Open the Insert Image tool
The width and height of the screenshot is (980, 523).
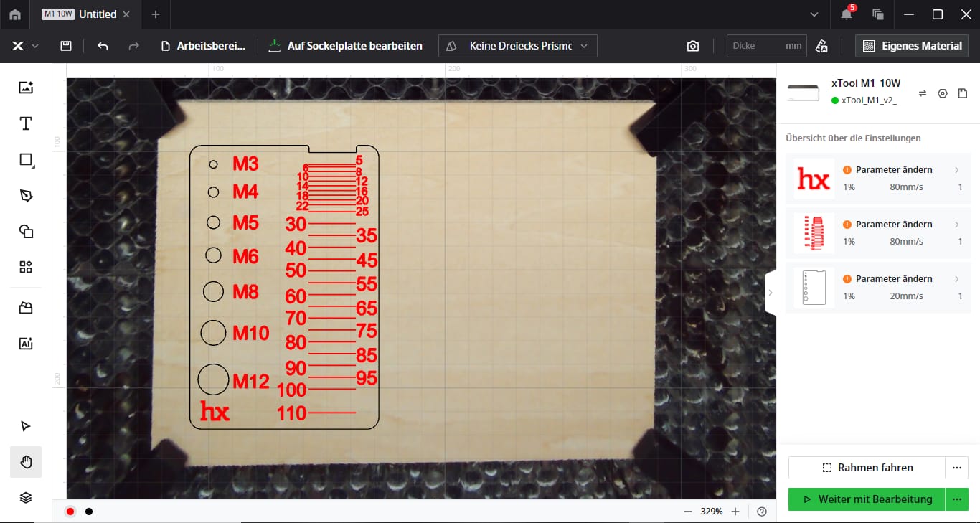tap(26, 88)
